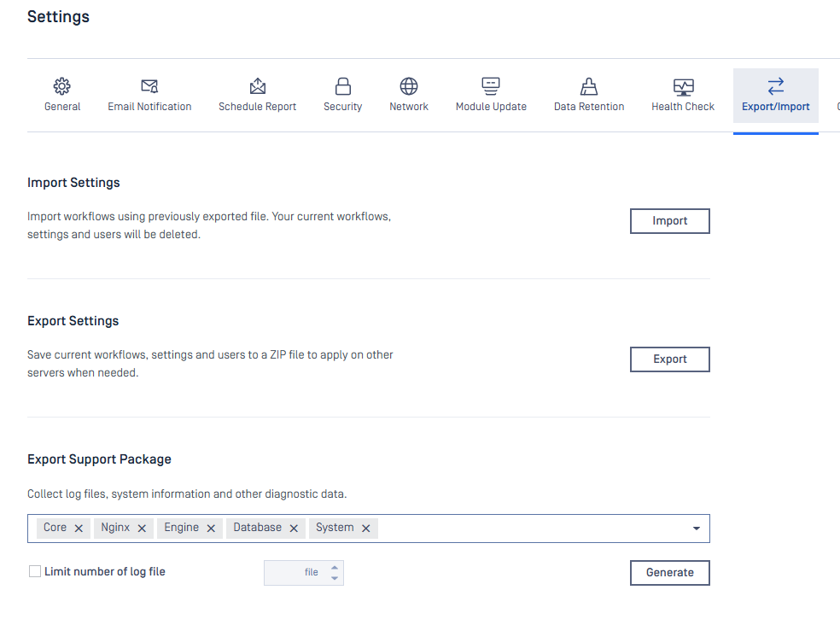The width and height of the screenshot is (840, 625).
Task: Remove the Database tag
Action: 294,529
